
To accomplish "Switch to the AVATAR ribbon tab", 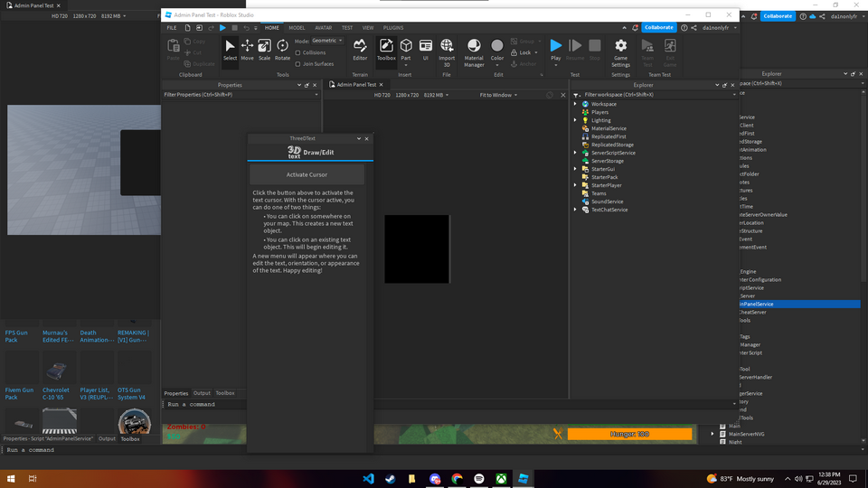I will [324, 28].
